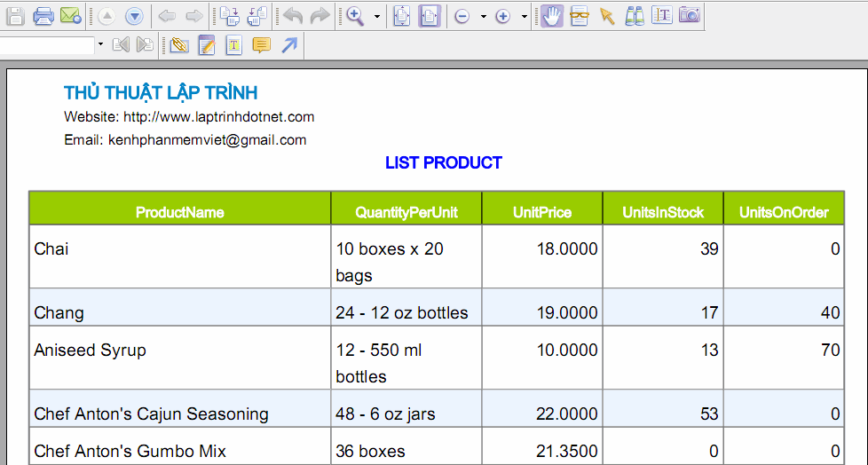
Task: Click the second page-insert icon with the left arrow
Action: point(256,16)
